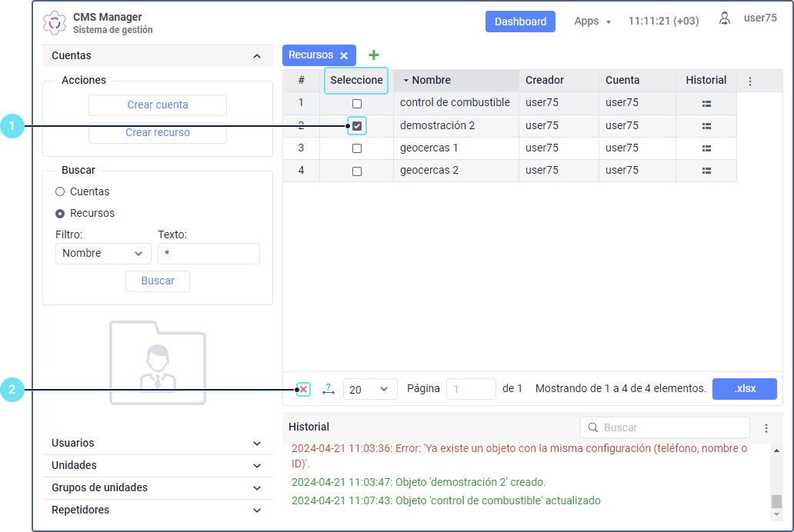The height and width of the screenshot is (532, 794).
Task: Check the 'control de combustible' checkbox
Action: (357, 103)
